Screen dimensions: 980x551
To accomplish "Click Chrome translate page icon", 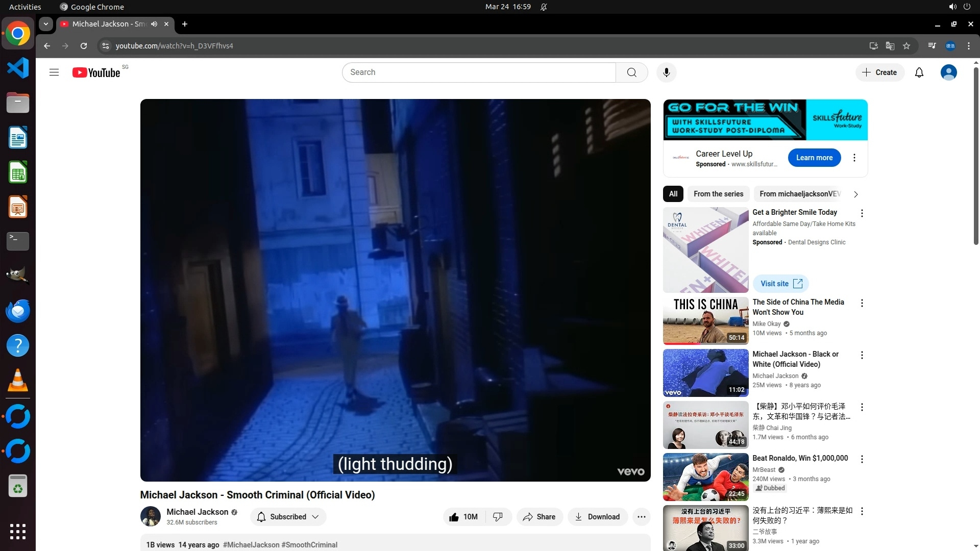I will coord(890,46).
